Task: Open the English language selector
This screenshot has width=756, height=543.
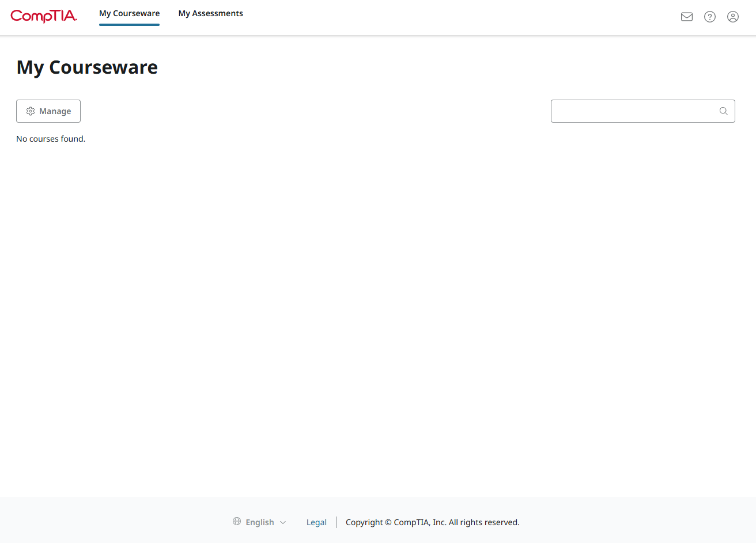Action: coord(260,522)
